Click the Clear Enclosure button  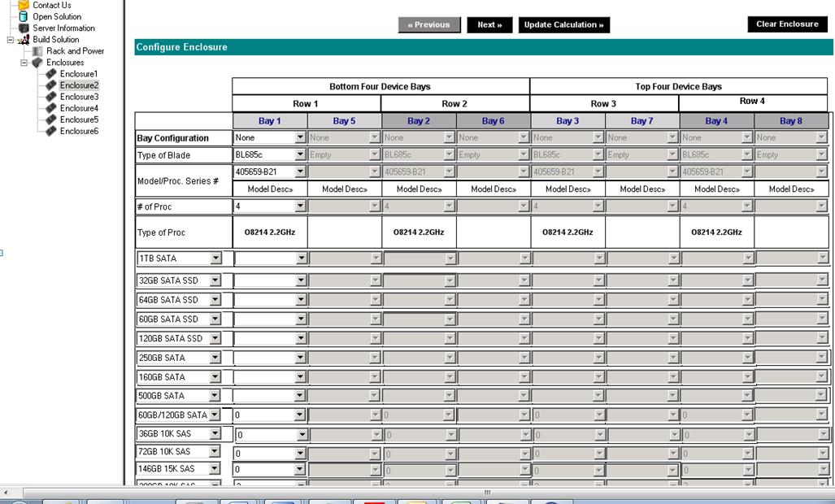(785, 24)
